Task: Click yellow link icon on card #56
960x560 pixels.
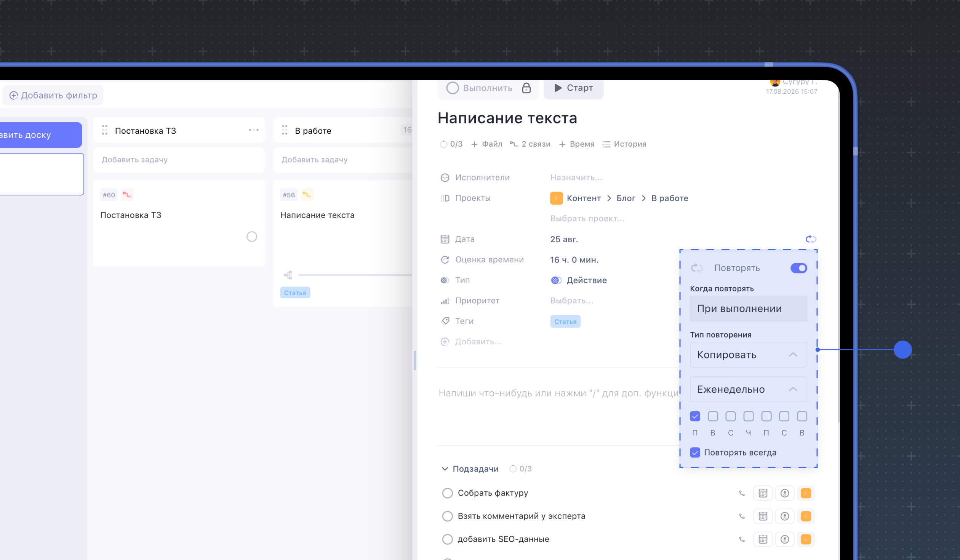Action: point(307,195)
